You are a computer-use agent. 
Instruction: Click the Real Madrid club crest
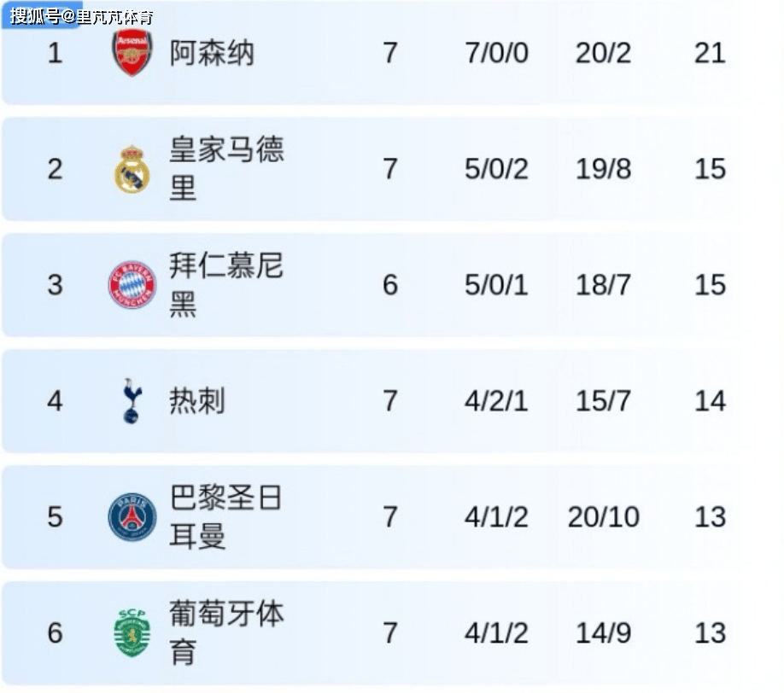pyautogui.click(x=132, y=169)
